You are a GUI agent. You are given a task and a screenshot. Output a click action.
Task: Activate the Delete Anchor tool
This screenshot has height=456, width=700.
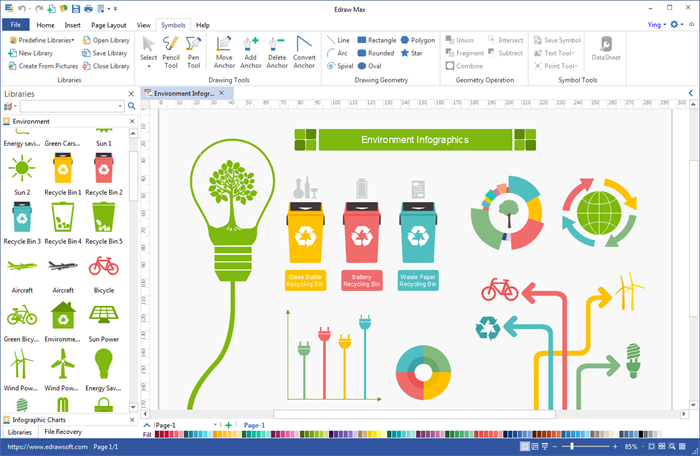[277, 50]
